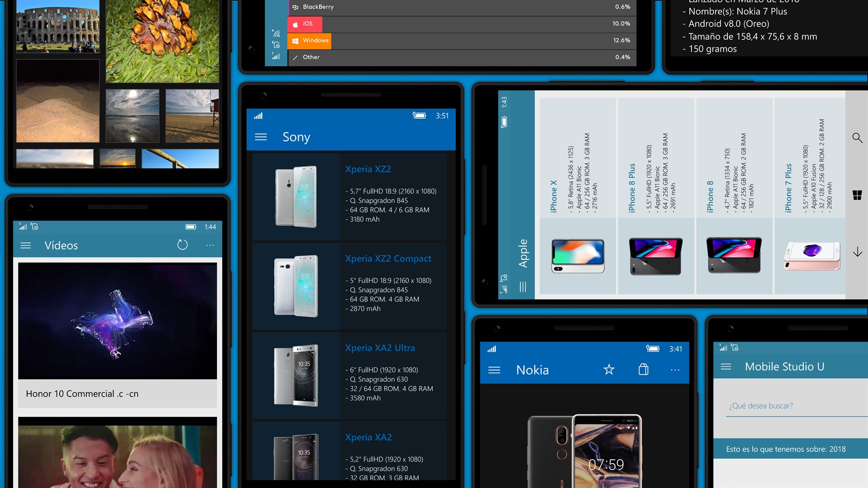
Task: Open the hamburger menu in Mobile Studio U
Action: pyautogui.click(x=726, y=366)
